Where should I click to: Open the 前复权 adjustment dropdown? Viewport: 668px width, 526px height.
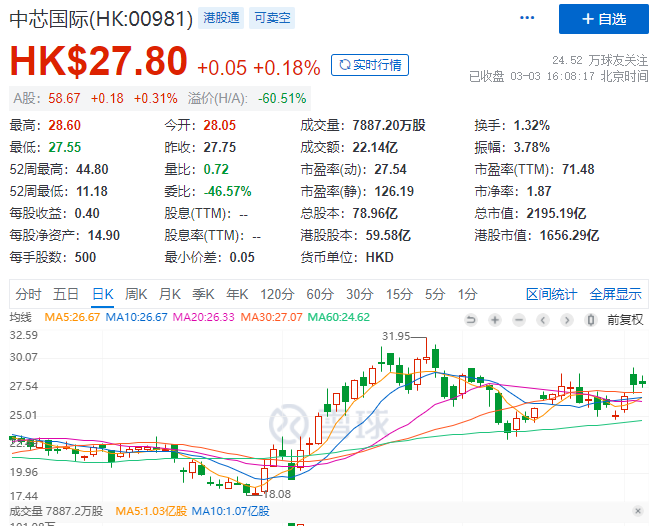pyautogui.click(x=626, y=318)
